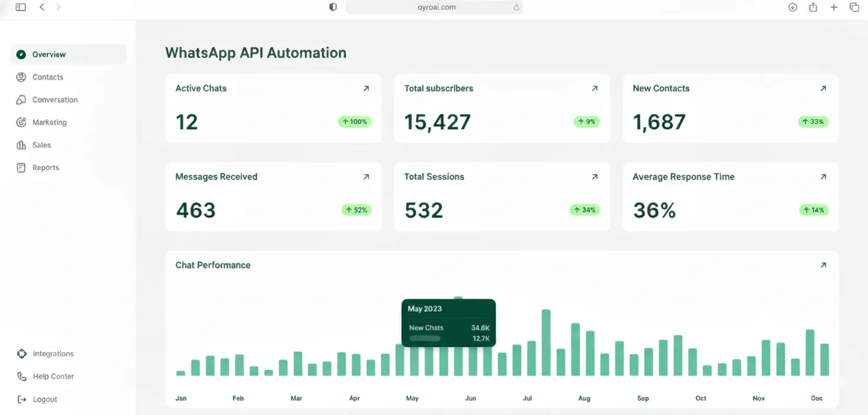Click the Integrations puzzle icon
Screen dimensions: 868x415
(x=21, y=353)
